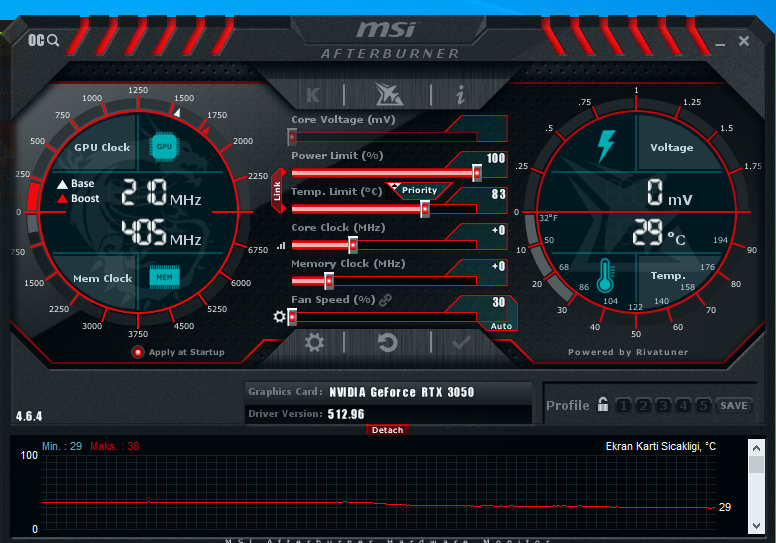The image size is (776, 543).
Task: Select profile slot 4
Action: point(683,405)
